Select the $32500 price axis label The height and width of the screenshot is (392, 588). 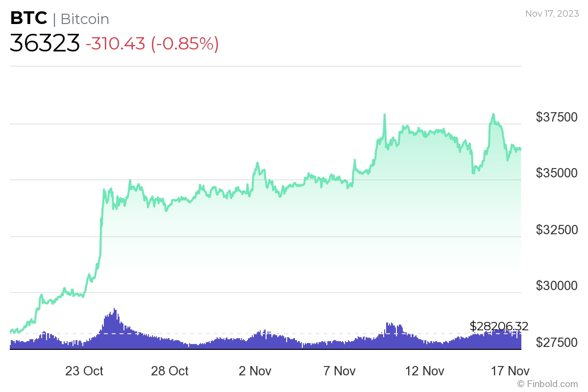pos(557,229)
